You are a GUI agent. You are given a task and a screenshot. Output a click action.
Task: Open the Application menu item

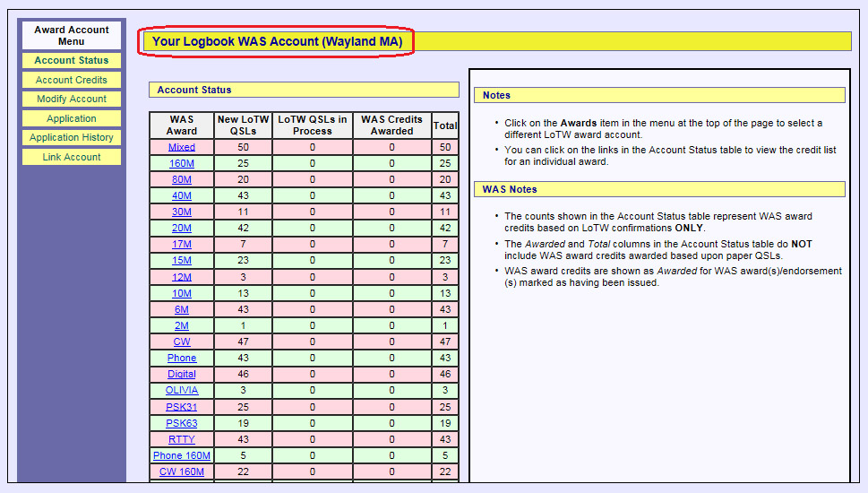click(x=72, y=118)
